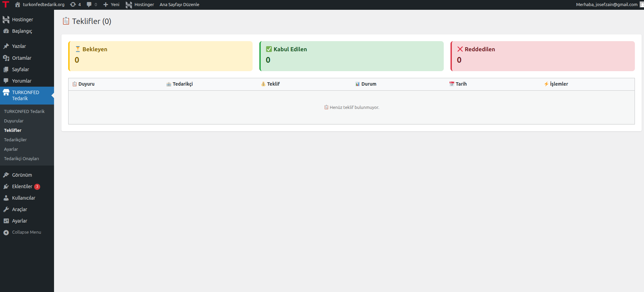The width and height of the screenshot is (644, 292).
Task: Open Tedarikçi Onayları submenu item
Action: tap(21, 158)
